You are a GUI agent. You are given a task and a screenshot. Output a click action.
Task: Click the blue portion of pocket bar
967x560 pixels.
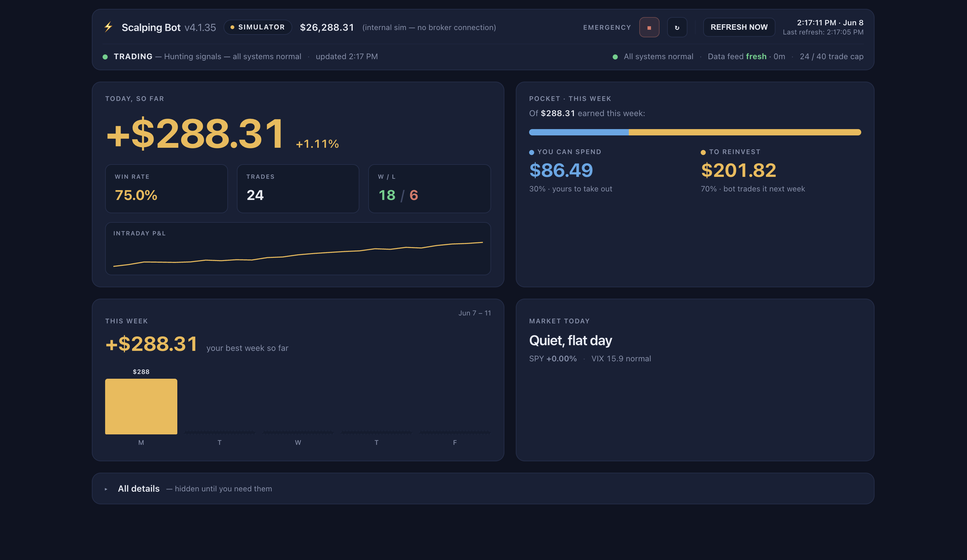[x=579, y=132]
